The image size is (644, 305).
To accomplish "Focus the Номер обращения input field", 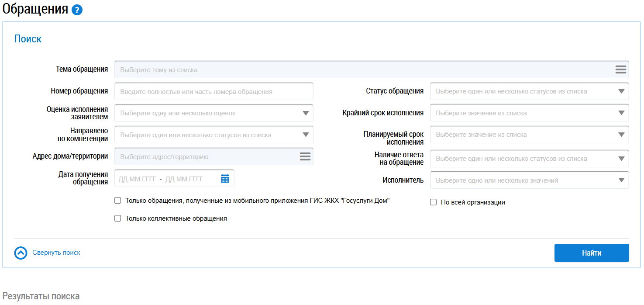I will [x=214, y=92].
